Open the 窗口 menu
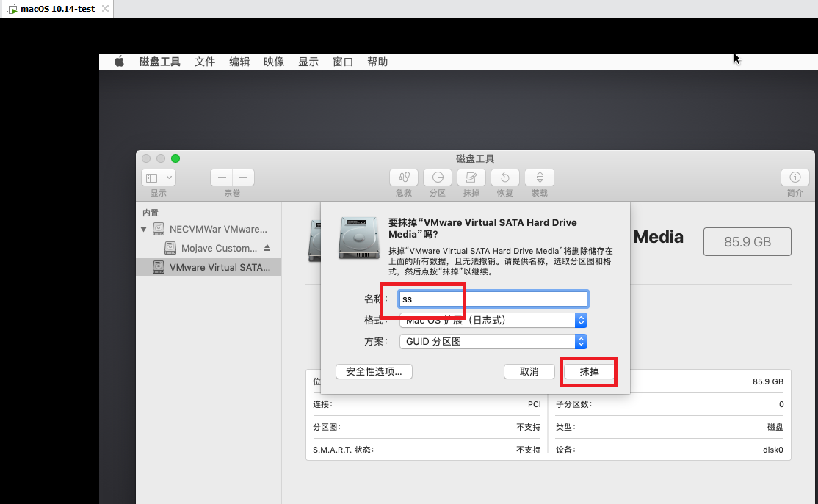 (x=343, y=62)
